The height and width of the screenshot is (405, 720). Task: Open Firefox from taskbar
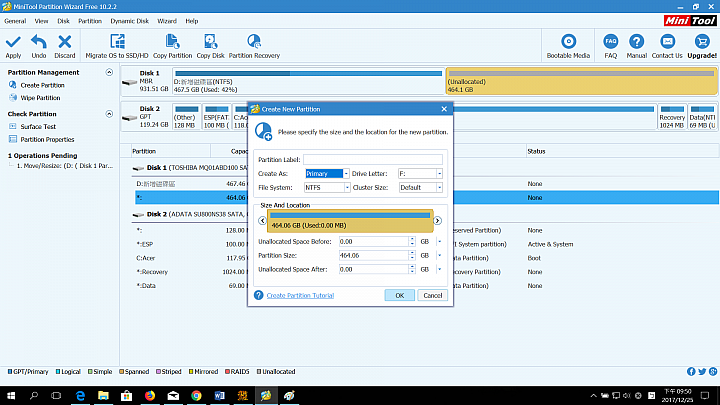[150, 395]
